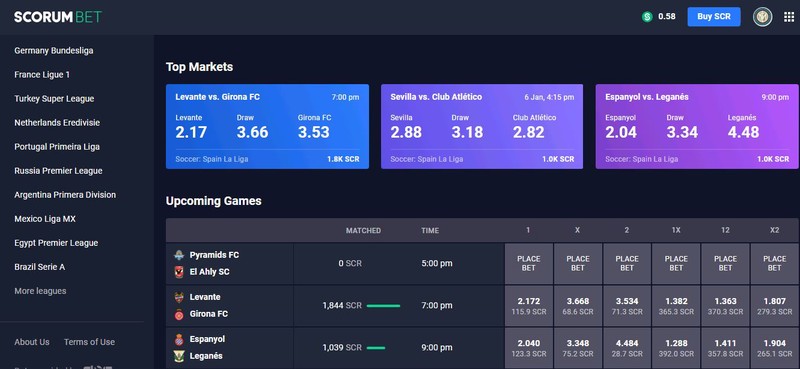Expand More leagues in the sidebar

tap(40, 291)
